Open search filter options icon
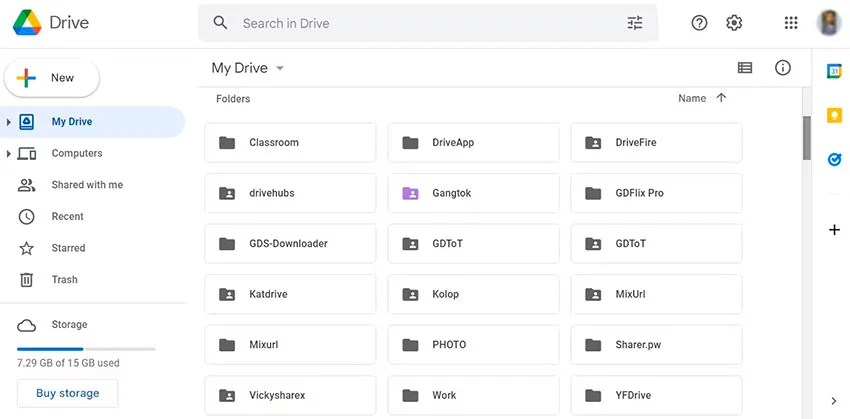Viewport: 850px width, 419px height. 635,23
